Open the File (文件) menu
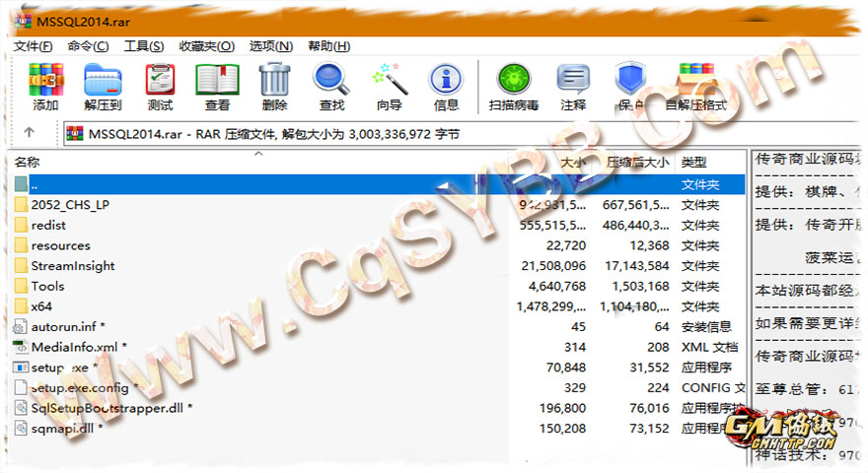This screenshot has width=868, height=473. click(x=34, y=46)
